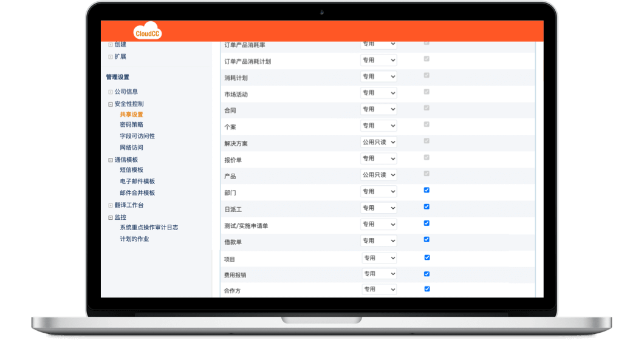Image resolution: width=644 pixels, height=340 pixels.
Task: Open sharing dropdown for 测试/实施申请单
Action: click(379, 224)
